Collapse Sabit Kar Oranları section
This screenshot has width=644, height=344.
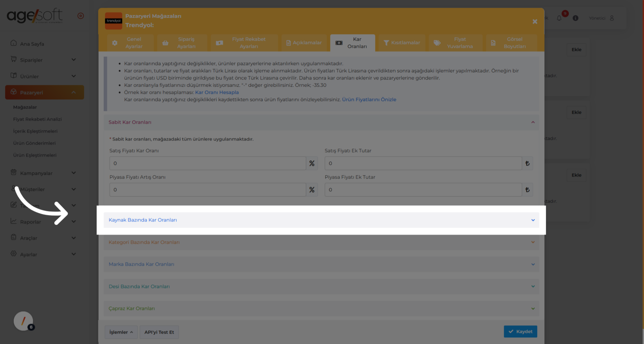321,122
